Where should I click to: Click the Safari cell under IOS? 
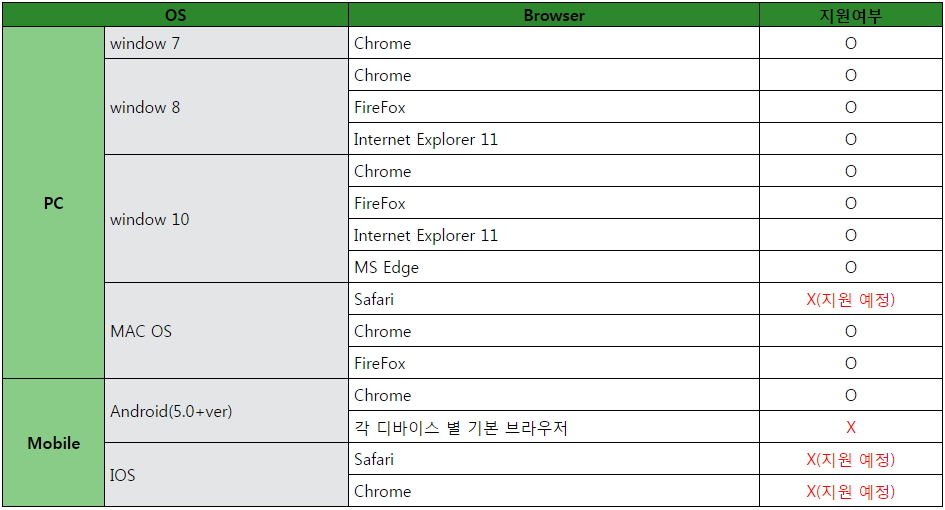point(554,459)
